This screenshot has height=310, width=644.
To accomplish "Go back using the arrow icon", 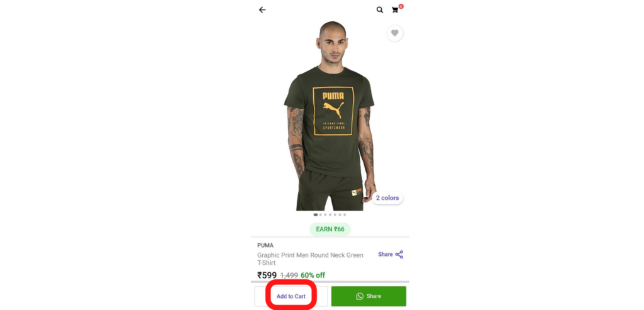I will pyautogui.click(x=262, y=10).
